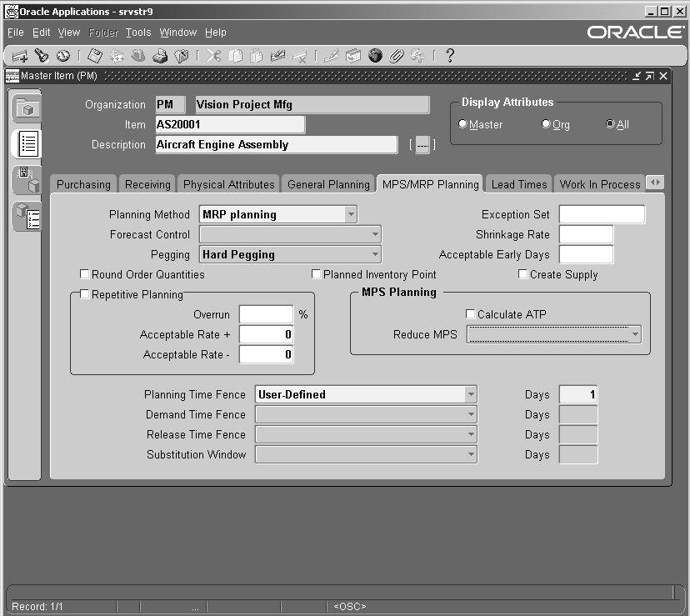Open the File menu

point(15,33)
